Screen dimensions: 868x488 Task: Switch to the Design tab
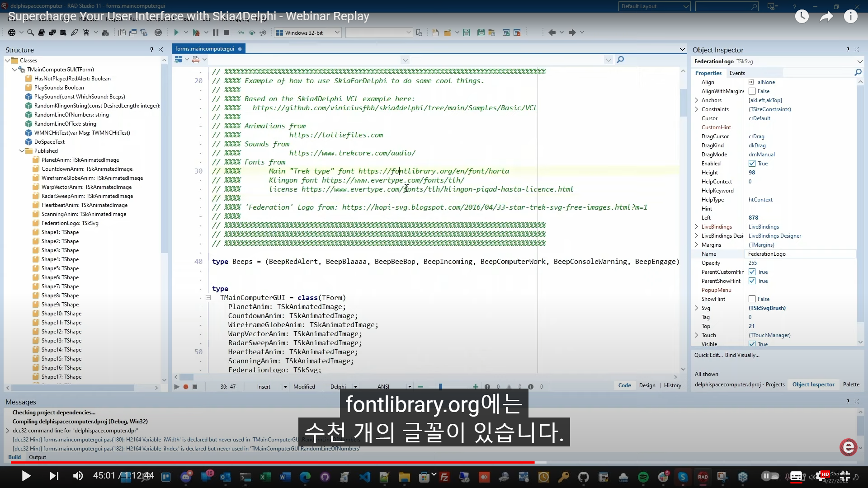coord(647,385)
